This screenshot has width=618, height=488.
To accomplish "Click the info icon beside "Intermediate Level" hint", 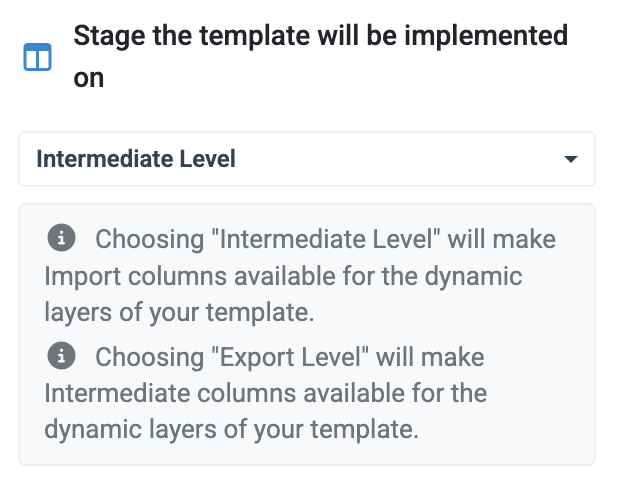I will click(61, 238).
